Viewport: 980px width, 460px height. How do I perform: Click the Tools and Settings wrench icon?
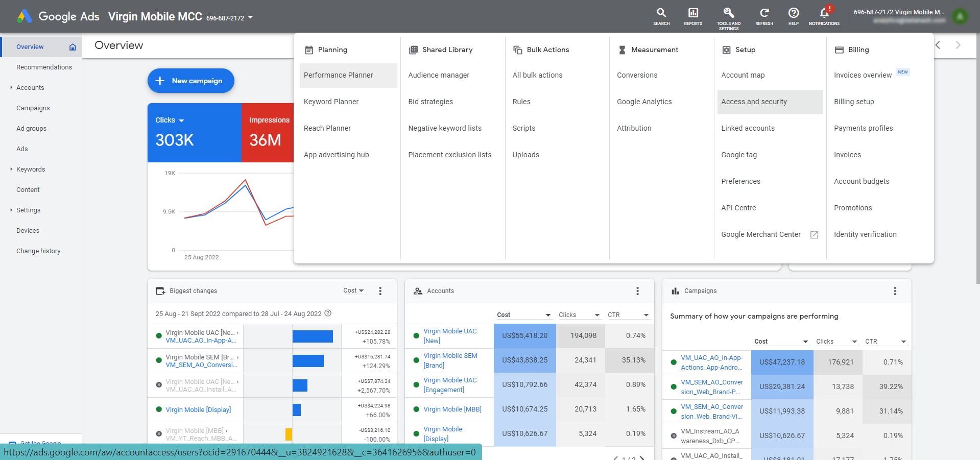[x=729, y=13]
